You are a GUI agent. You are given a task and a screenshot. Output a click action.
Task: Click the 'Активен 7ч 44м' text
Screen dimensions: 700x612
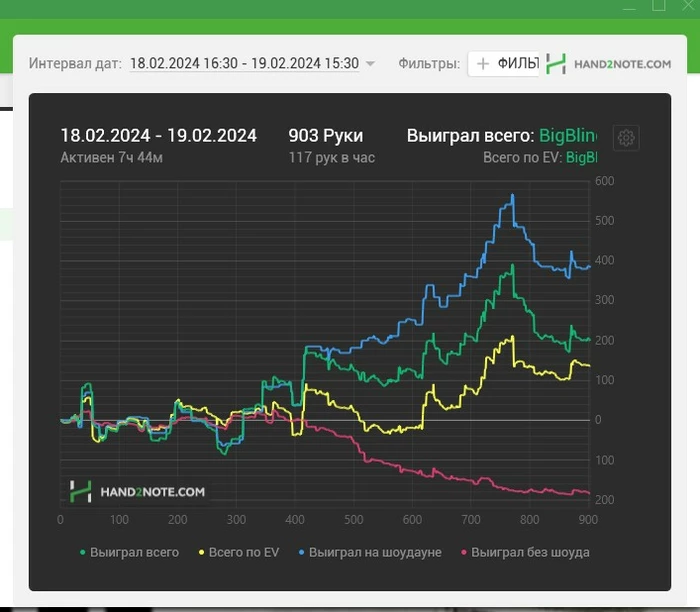click(112, 158)
